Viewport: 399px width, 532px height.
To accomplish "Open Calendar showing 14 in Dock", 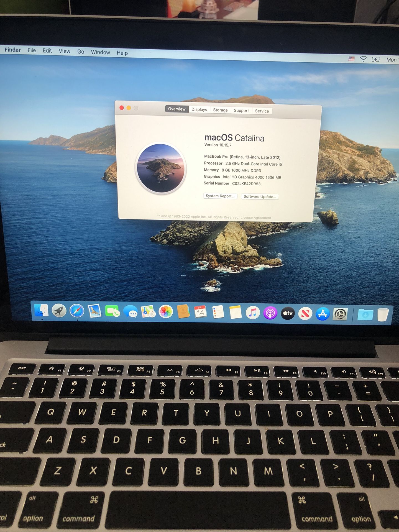I will 200,312.
